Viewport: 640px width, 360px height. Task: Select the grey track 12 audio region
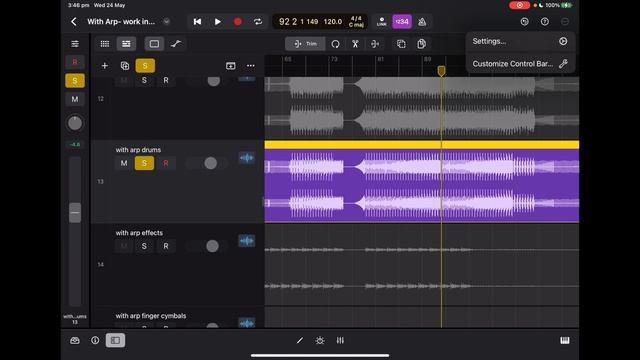point(422,108)
